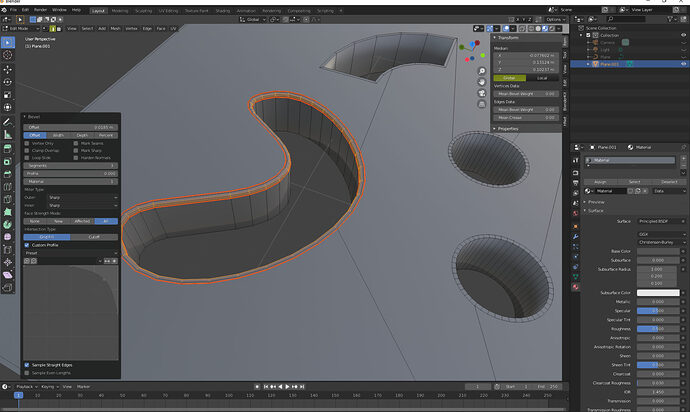Select the Scale tool
The width and height of the screenshot is (690, 412).
(x=7, y=95)
